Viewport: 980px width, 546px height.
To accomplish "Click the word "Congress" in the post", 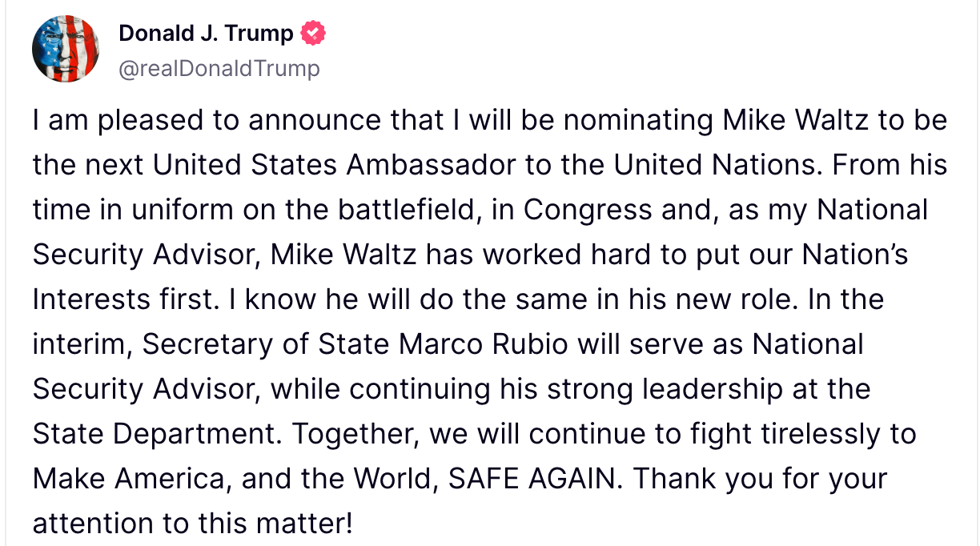I will [588, 211].
